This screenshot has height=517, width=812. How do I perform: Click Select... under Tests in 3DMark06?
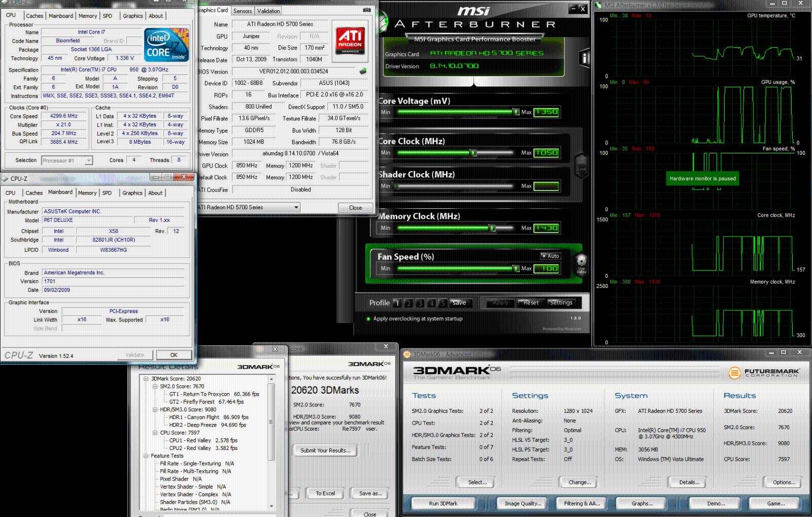tap(477, 482)
